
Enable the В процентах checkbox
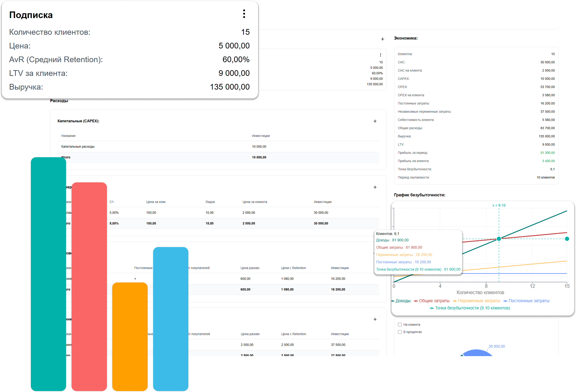[x=400, y=332]
